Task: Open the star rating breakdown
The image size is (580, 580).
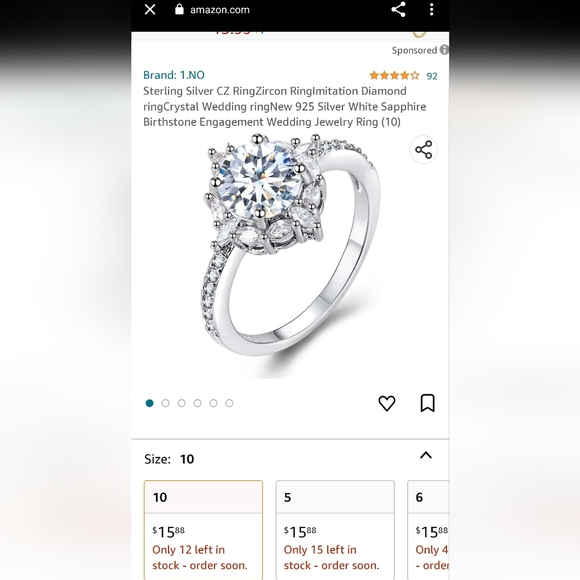Action: click(394, 75)
